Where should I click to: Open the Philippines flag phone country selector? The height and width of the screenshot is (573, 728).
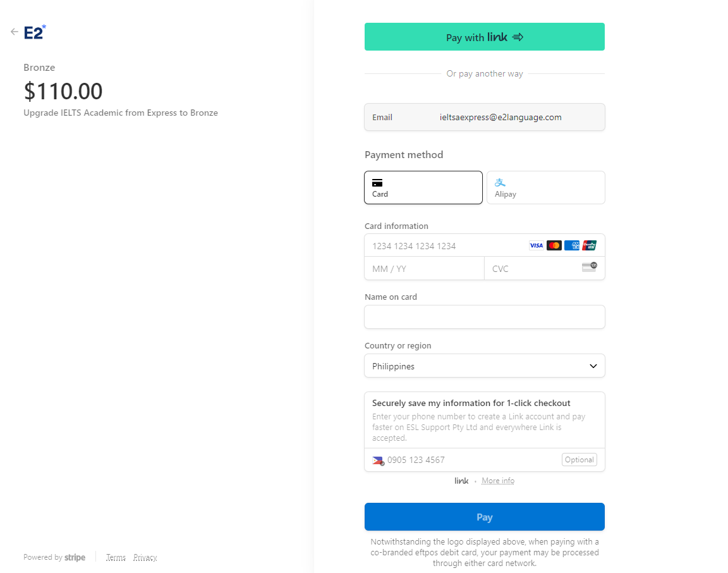point(378,460)
